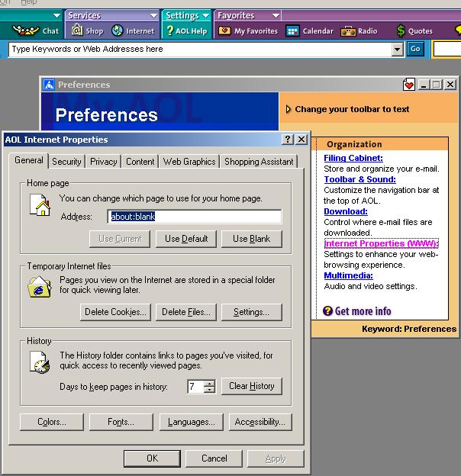Switch to the Security tab
Viewport: 461px width, 476px height.
coord(66,162)
